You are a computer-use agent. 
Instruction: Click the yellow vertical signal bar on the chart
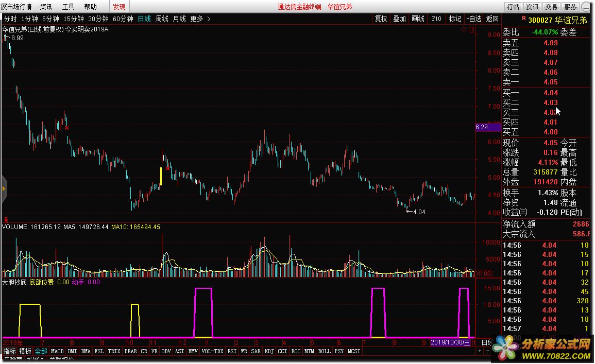(x=161, y=176)
